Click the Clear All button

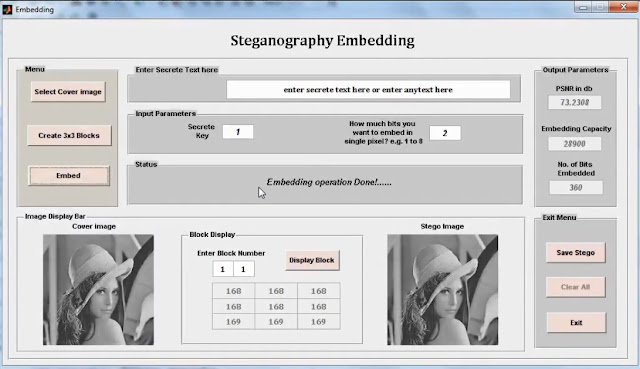[x=576, y=287]
